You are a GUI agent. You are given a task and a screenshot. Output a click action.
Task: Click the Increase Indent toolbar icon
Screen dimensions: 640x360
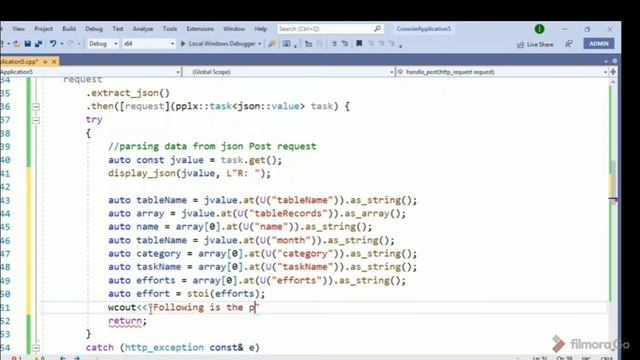click(x=345, y=44)
